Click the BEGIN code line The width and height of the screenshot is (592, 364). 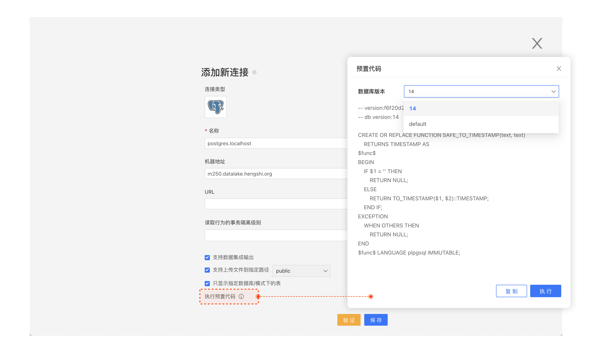click(x=366, y=162)
